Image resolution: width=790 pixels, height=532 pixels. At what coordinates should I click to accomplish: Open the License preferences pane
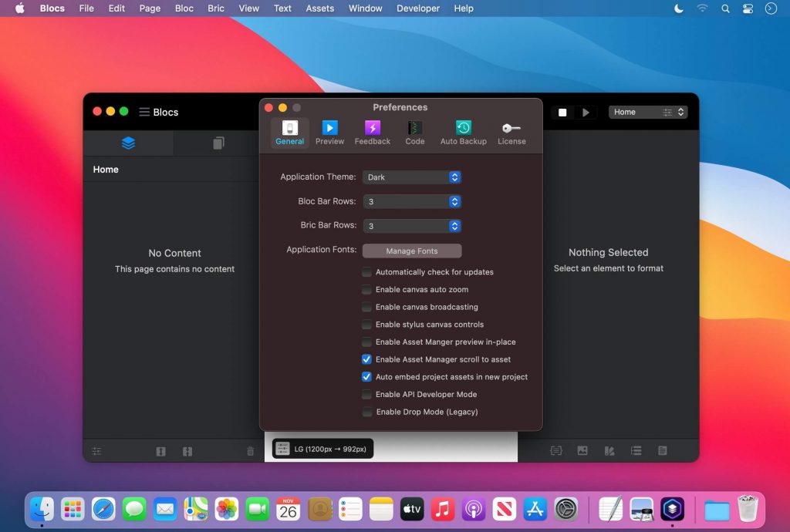pyautogui.click(x=511, y=133)
